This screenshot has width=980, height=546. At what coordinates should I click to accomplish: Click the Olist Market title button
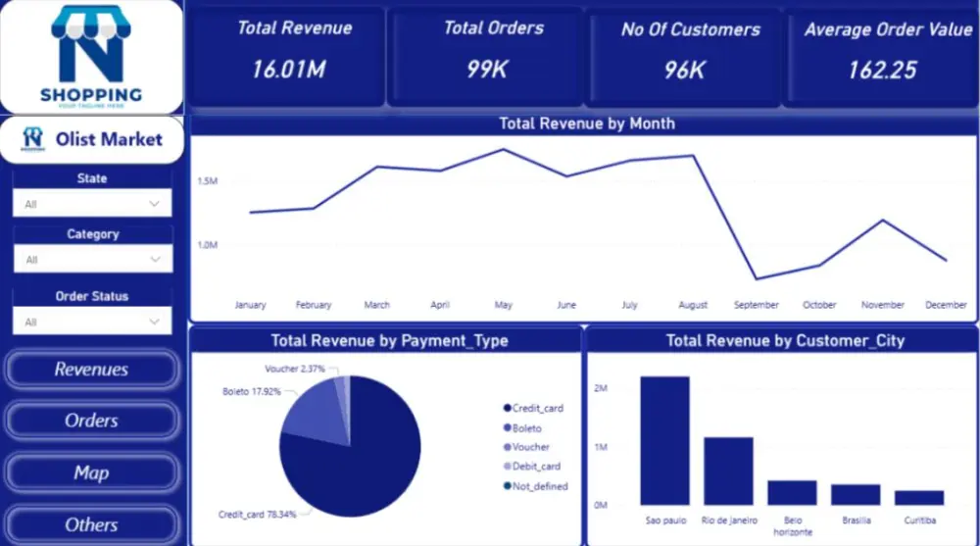[x=92, y=139]
